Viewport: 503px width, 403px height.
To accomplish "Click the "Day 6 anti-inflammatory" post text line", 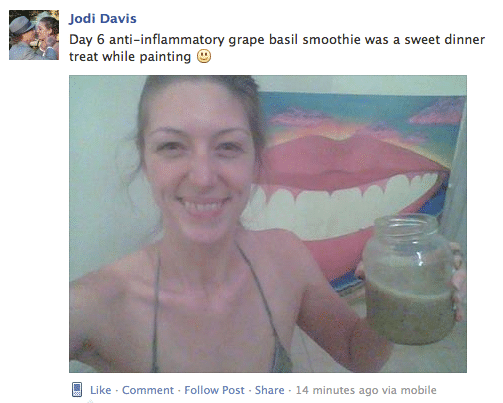I will 277,40.
